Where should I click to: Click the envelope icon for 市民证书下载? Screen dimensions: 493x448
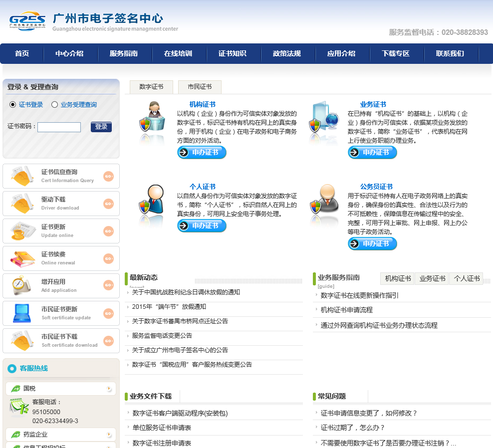pyautogui.click(x=22, y=340)
